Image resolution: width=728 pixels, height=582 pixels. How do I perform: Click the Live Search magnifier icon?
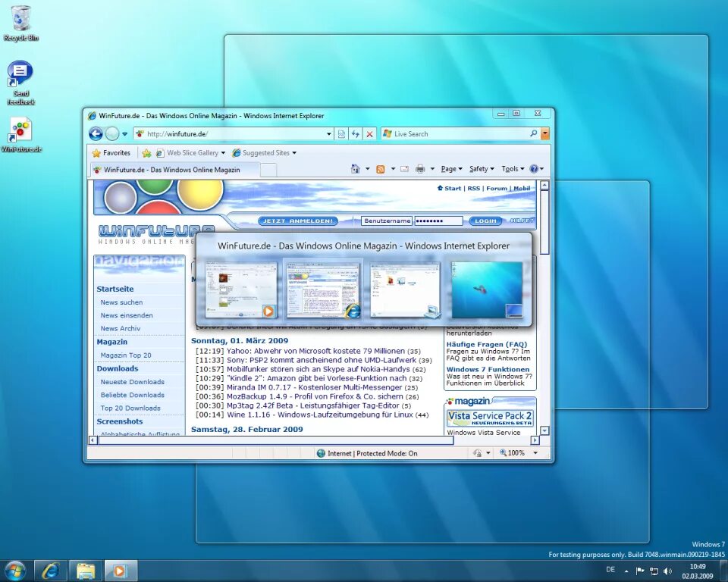pos(534,133)
